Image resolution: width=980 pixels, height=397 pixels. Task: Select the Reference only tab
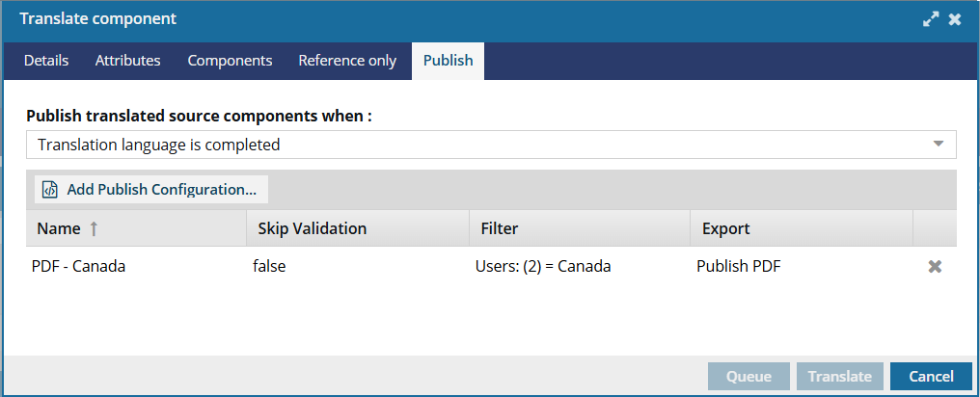347,61
